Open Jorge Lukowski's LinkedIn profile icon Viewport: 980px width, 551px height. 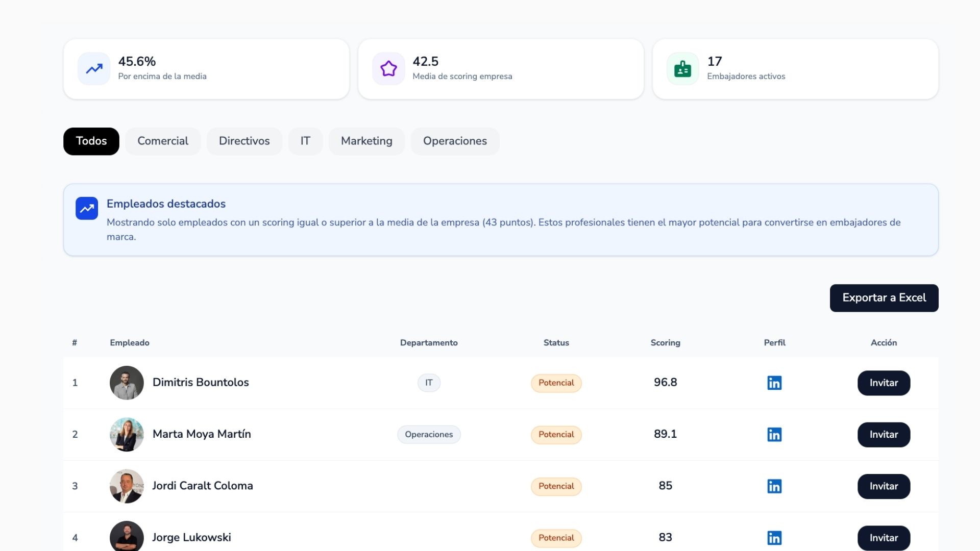[774, 538]
